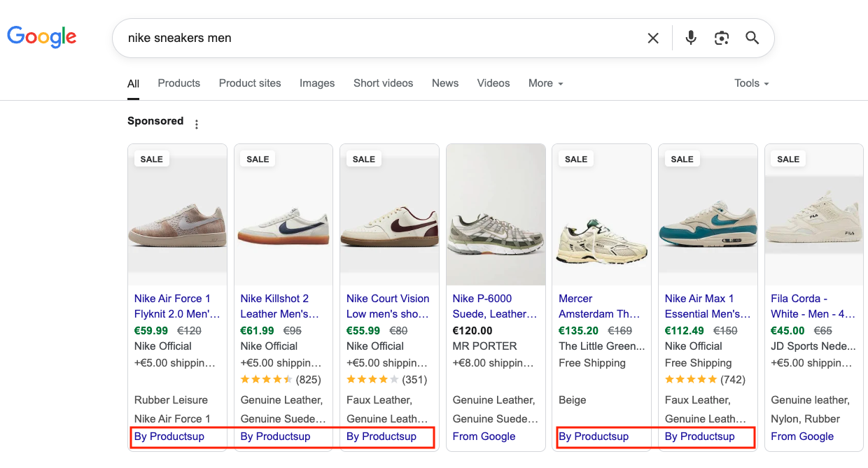The width and height of the screenshot is (868, 468).
Task: Click 'By Productsup' under Air Force 1 card
Action: 169,437
